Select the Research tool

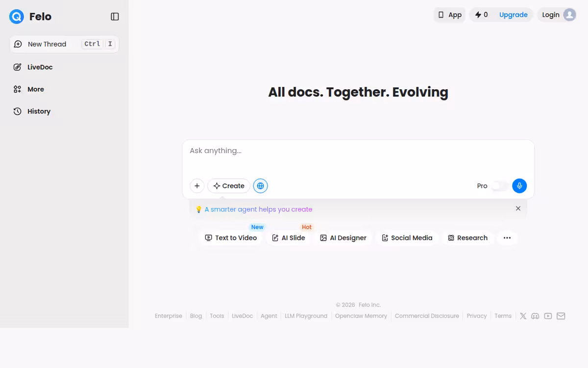[467, 238]
